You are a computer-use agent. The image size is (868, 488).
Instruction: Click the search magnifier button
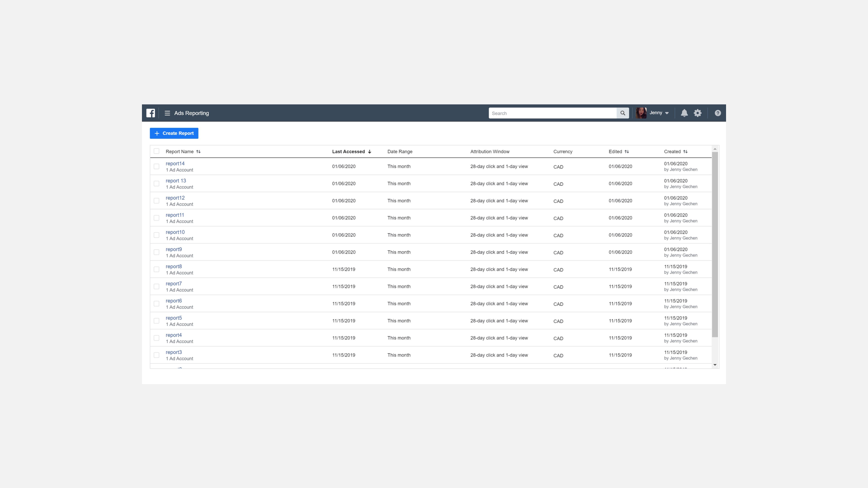point(623,113)
